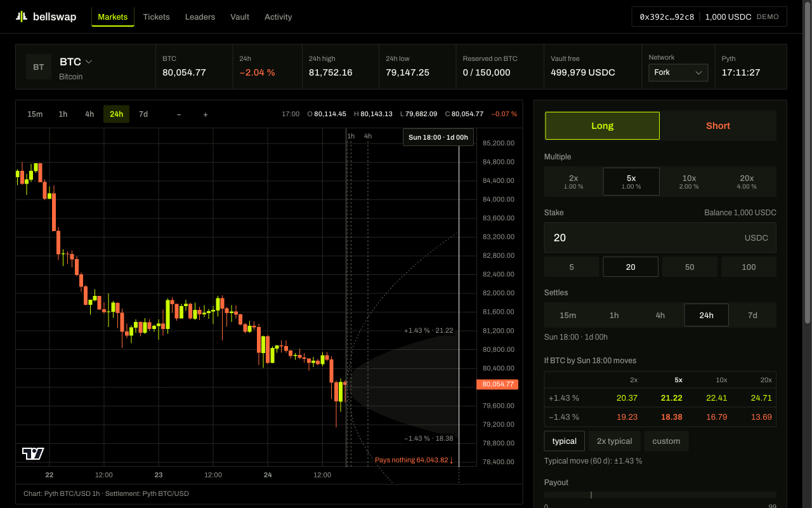Select the 2x typical move option

(614, 441)
